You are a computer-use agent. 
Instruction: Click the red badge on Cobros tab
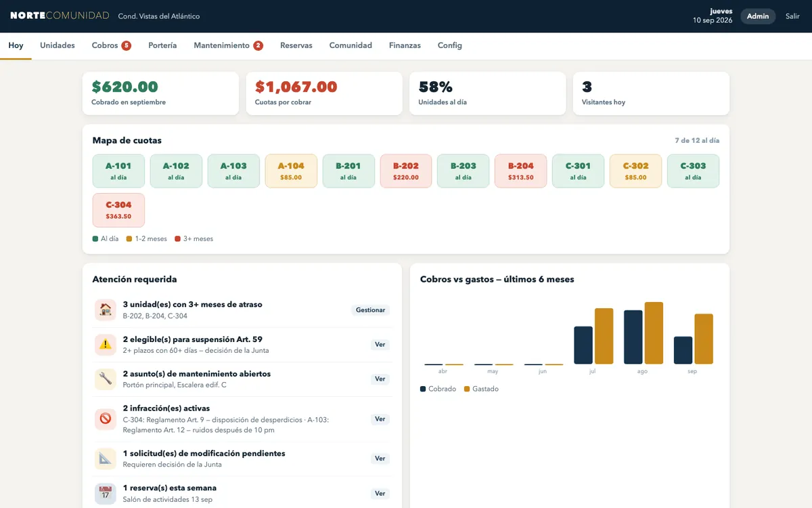pos(127,45)
